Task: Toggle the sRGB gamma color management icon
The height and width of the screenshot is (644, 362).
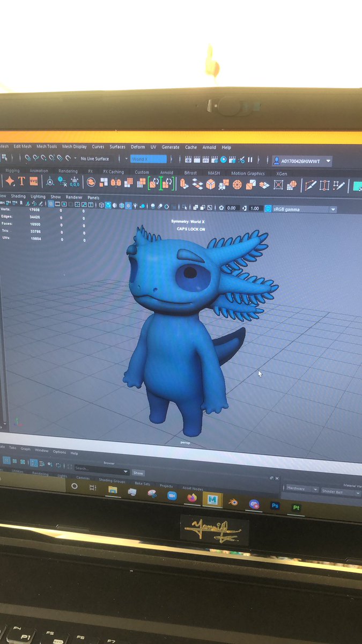Action: (x=268, y=208)
